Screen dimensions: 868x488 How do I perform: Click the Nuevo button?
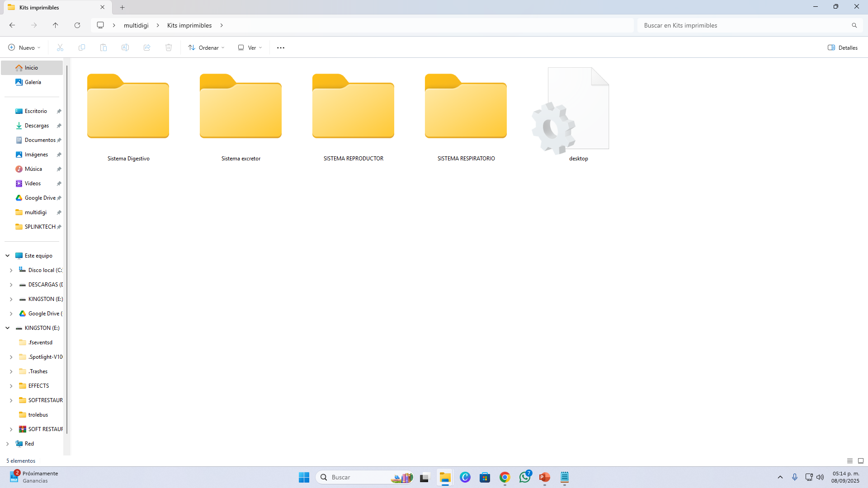(x=24, y=47)
